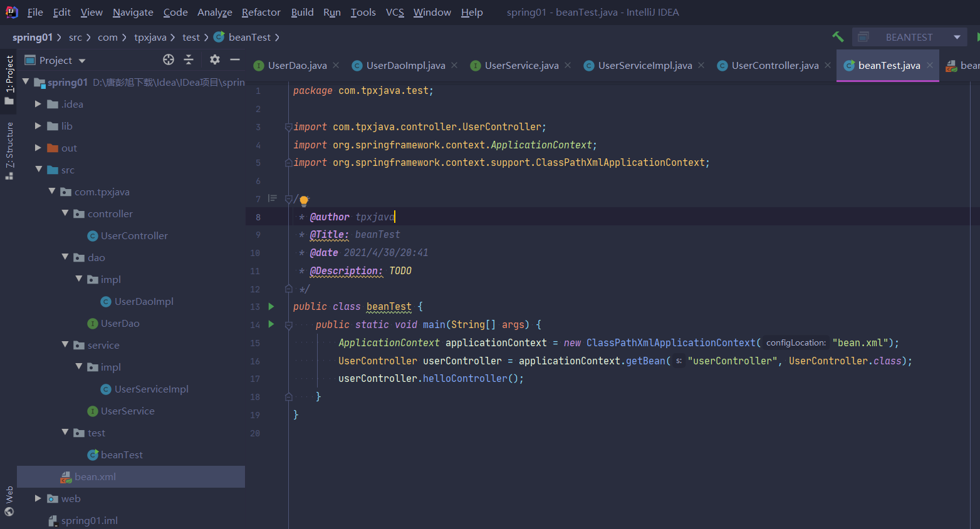Close the UserServiceImpl.java tab
This screenshot has width=980, height=529.
click(x=701, y=65)
